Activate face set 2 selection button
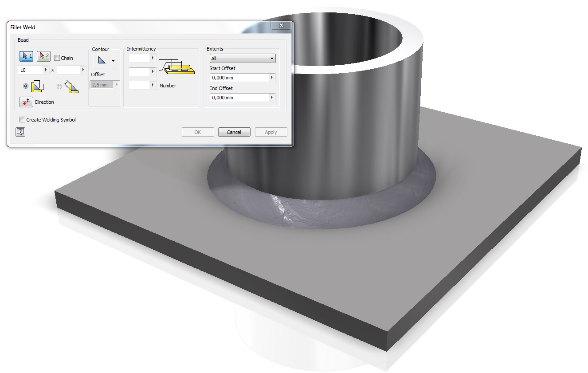 pyautogui.click(x=43, y=56)
